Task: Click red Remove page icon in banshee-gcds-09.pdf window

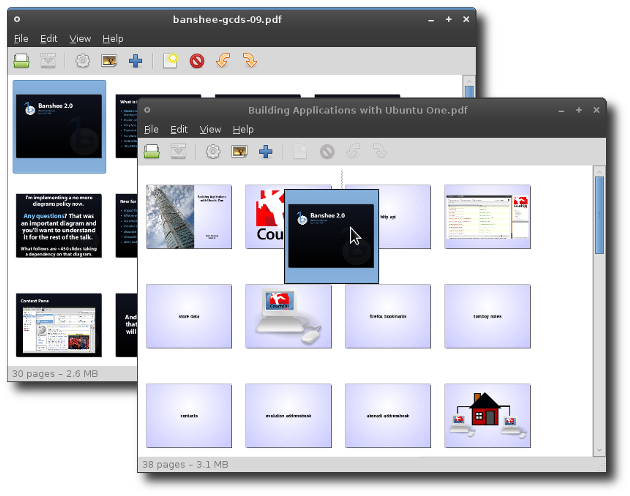Action: click(x=197, y=61)
